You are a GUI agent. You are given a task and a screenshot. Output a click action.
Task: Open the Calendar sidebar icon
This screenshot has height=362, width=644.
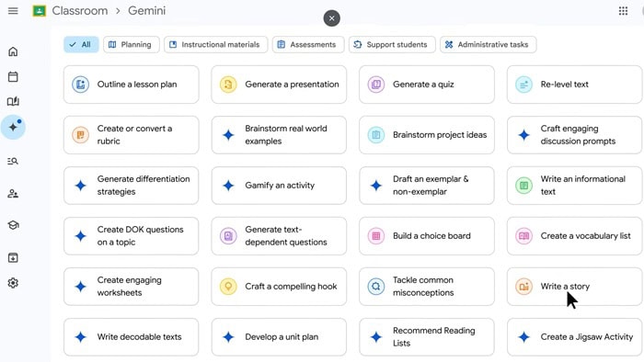coord(13,76)
